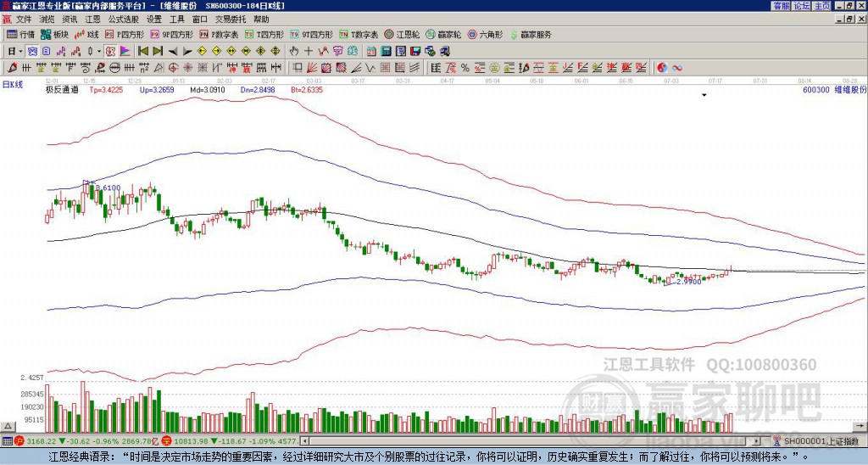Screen dimensions: 868x465
Task: Click the 板块 toolbar button
Action: [55, 35]
